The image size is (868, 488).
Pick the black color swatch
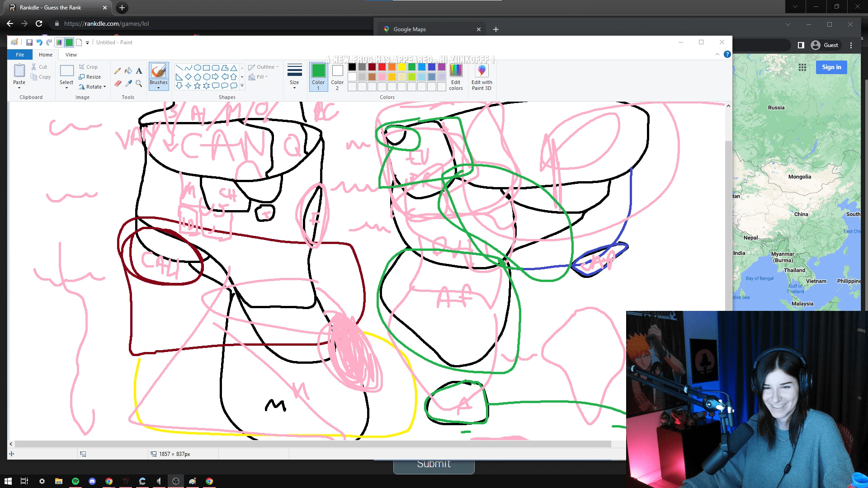pos(352,67)
